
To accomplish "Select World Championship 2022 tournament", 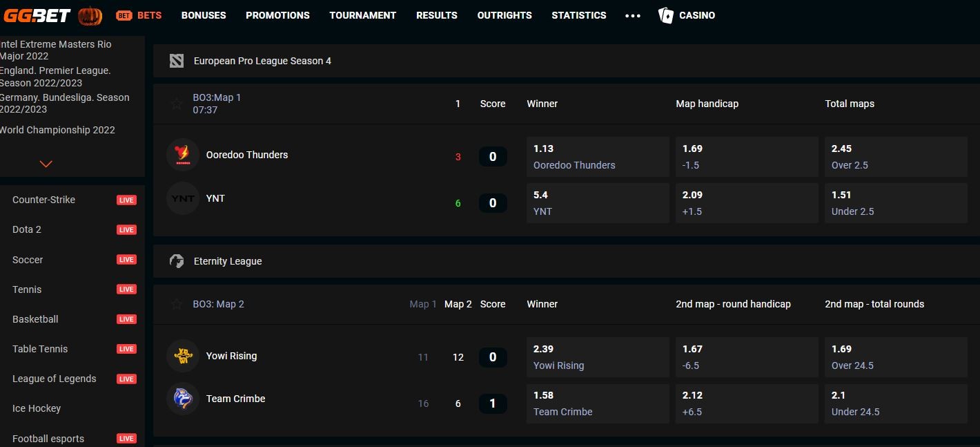I will (x=57, y=130).
